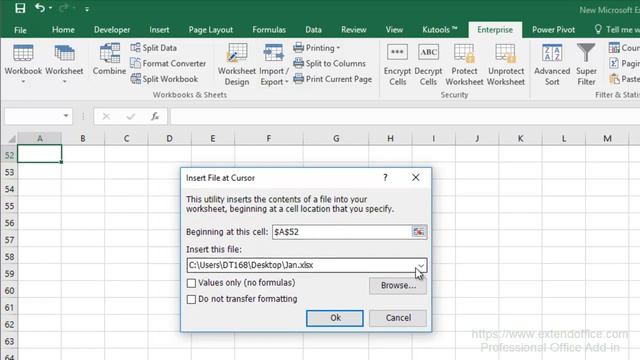Image resolution: width=640 pixels, height=360 pixels.
Task: Expand the Undo history dropdown arrow
Action: (50, 8)
